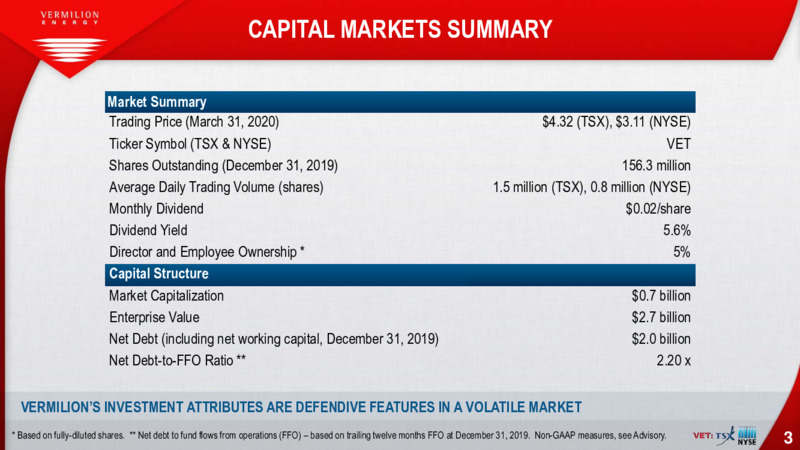Select the '156.3 million' value
Screen dimensions: 800x450
coord(656,166)
